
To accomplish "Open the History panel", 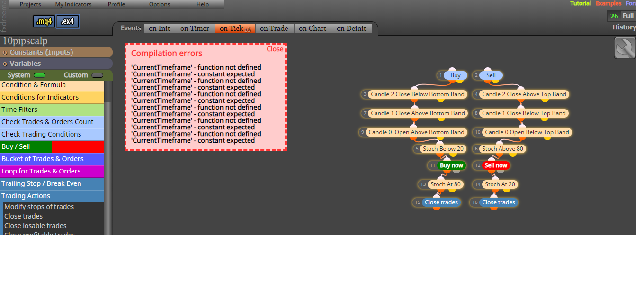I will (624, 27).
